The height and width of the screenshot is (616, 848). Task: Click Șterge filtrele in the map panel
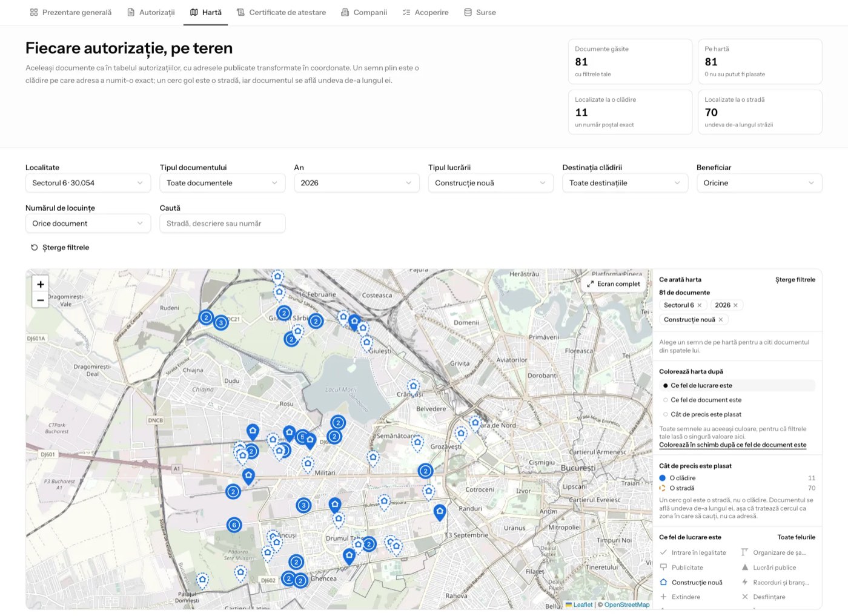click(x=795, y=280)
